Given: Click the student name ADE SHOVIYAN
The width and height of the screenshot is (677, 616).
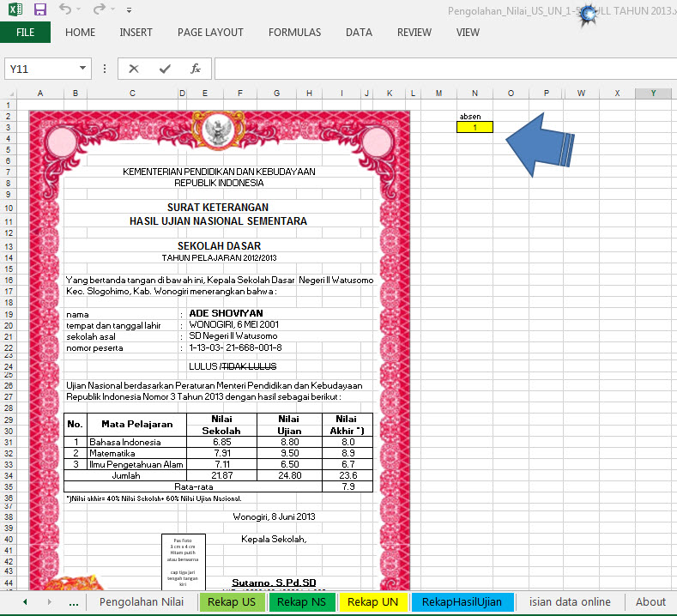Looking at the screenshot, I should coord(226,313).
